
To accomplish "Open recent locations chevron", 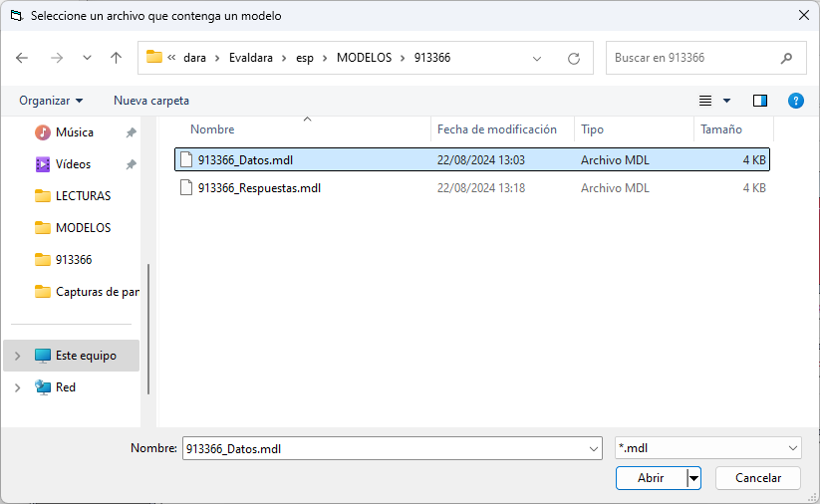I will point(87,58).
